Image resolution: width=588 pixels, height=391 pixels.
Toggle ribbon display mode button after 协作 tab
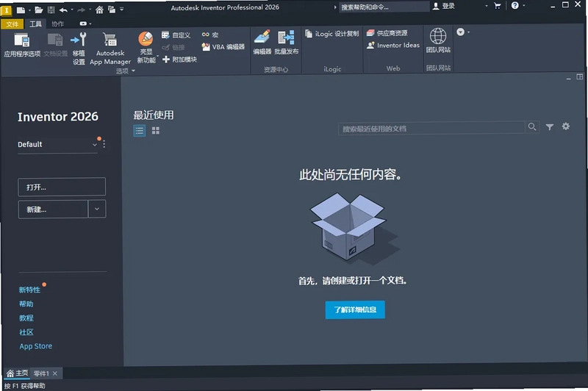(x=85, y=24)
